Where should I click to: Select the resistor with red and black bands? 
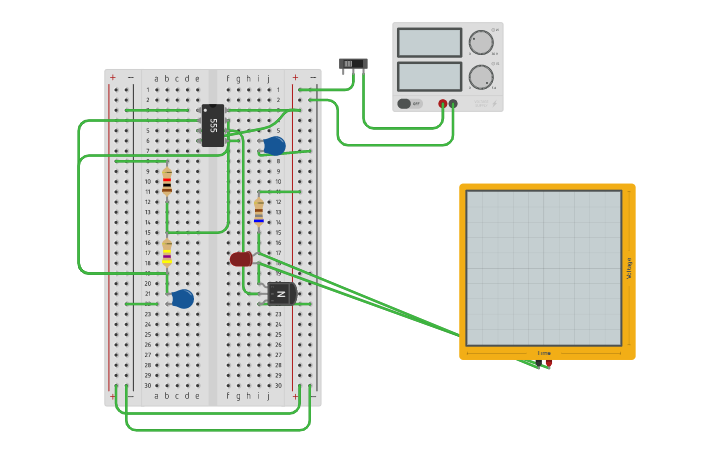click(x=167, y=182)
